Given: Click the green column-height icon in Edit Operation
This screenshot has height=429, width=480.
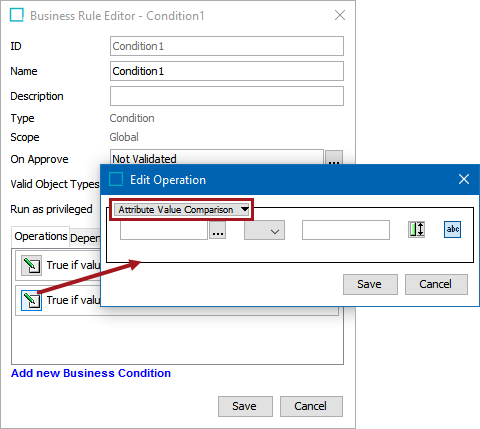Looking at the screenshot, I should click(416, 230).
